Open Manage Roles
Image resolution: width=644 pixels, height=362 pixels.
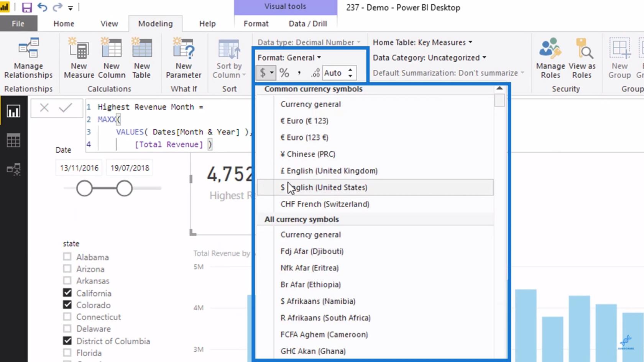coord(550,58)
